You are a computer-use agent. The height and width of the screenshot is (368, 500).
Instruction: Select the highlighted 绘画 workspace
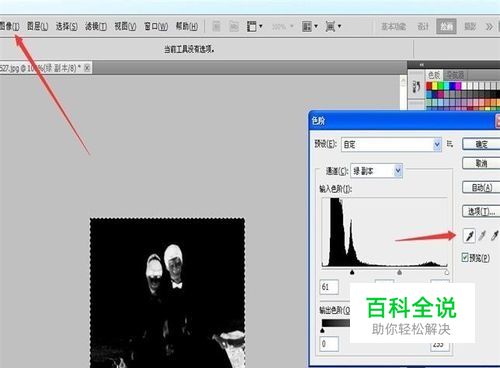pyautogui.click(x=446, y=26)
